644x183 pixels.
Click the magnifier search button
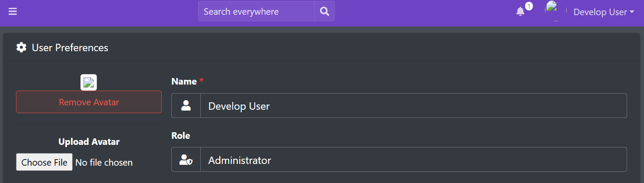click(324, 11)
